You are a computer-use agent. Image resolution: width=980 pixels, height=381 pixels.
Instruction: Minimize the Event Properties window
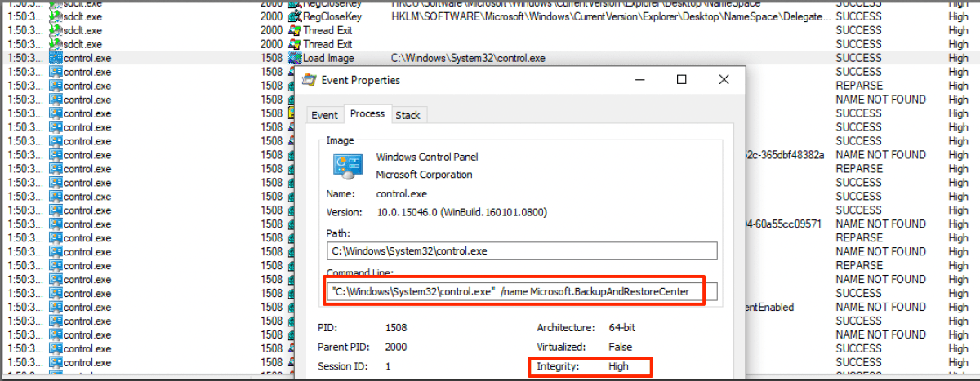pos(639,80)
